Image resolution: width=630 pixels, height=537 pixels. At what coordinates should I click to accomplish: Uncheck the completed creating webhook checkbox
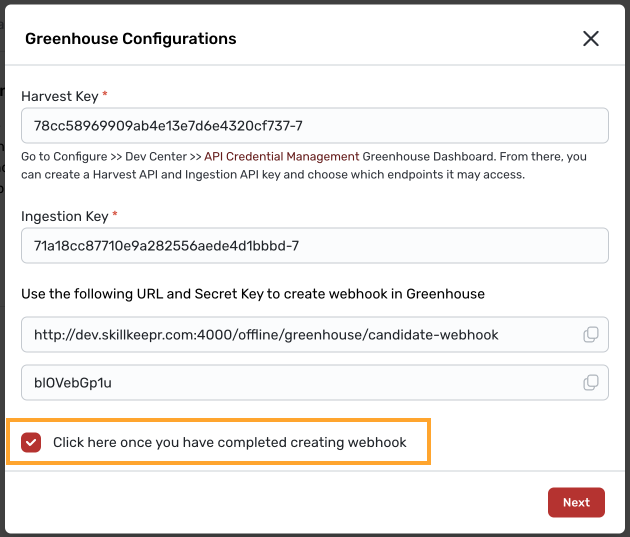point(31,442)
